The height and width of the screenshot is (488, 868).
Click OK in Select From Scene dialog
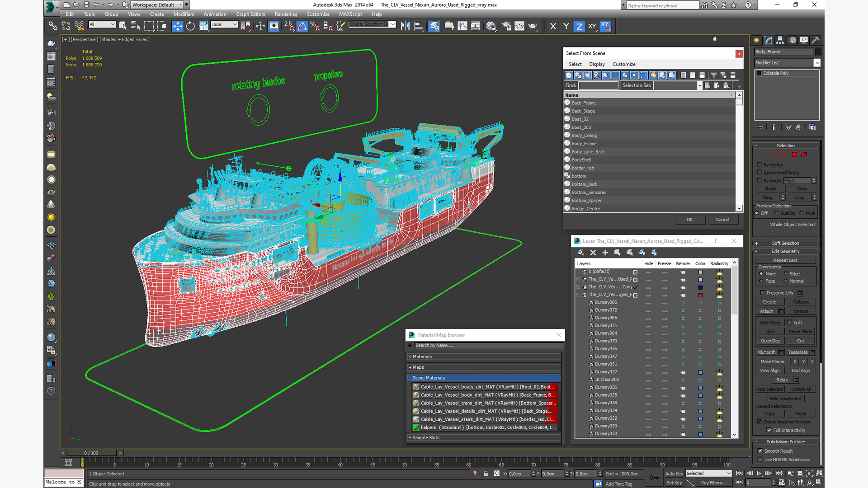point(690,220)
